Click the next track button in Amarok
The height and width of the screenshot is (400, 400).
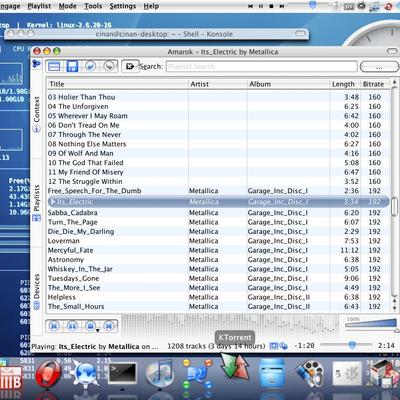click(109, 326)
